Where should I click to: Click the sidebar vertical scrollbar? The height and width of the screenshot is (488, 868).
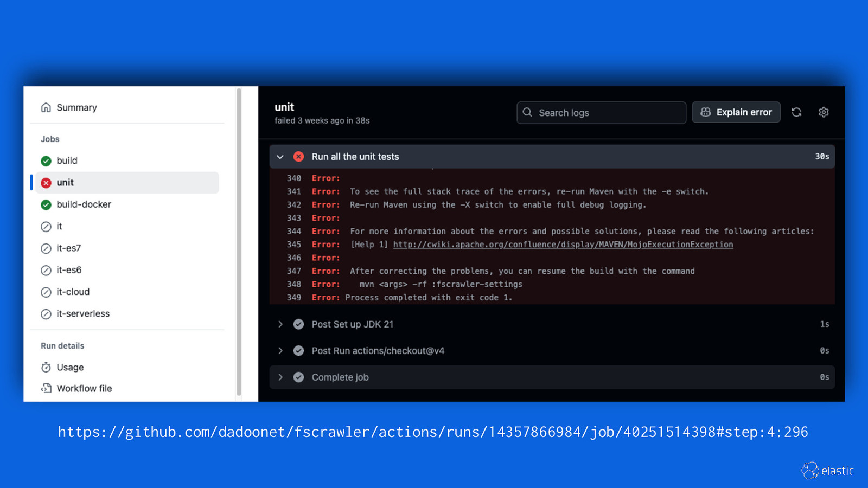point(239,242)
